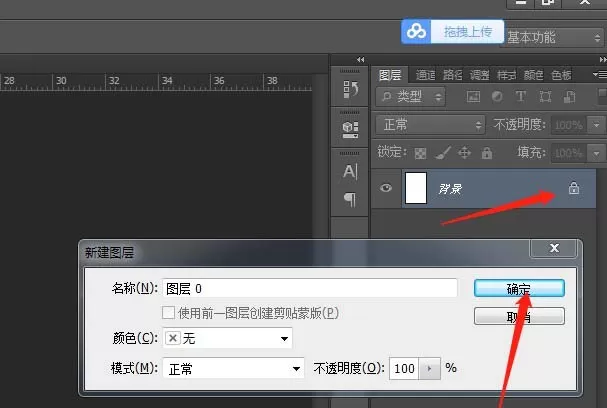The height and width of the screenshot is (408, 607).
Task: Filter layers by adjustment layer icon
Action: click(x=497, y=96)
